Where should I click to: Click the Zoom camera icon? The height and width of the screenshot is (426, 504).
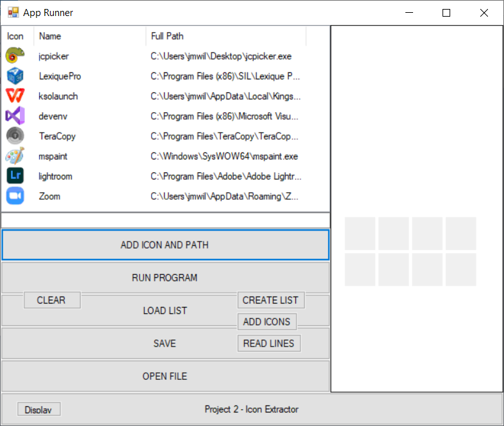pyautogui.click(x=15, y=196)
